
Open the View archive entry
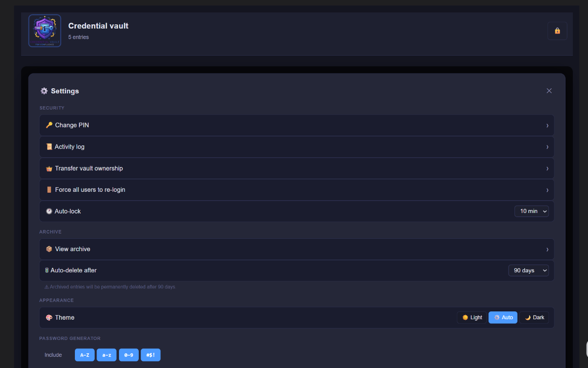click(x=297, y=249)
